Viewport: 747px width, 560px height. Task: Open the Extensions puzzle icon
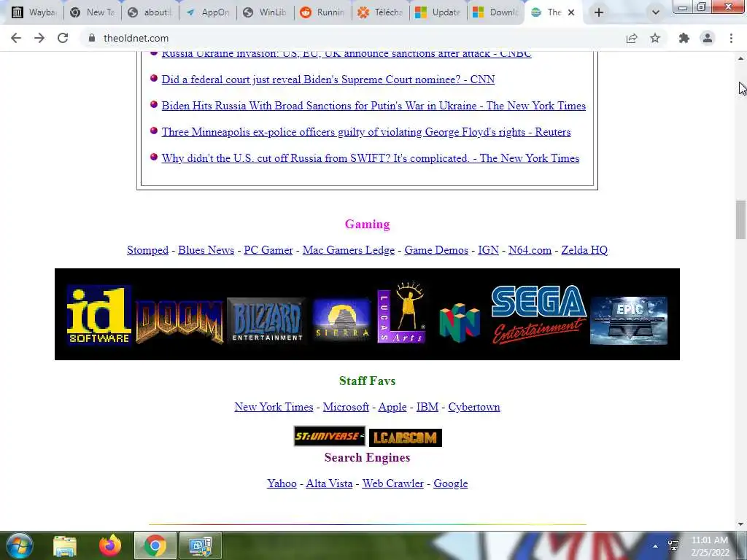pyautogui.click(x=684, y=38)
